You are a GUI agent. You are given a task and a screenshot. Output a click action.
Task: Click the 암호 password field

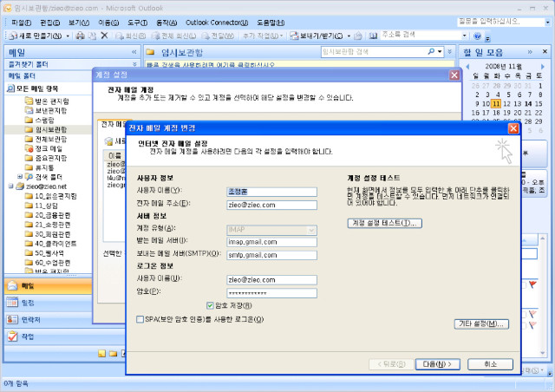271,293
